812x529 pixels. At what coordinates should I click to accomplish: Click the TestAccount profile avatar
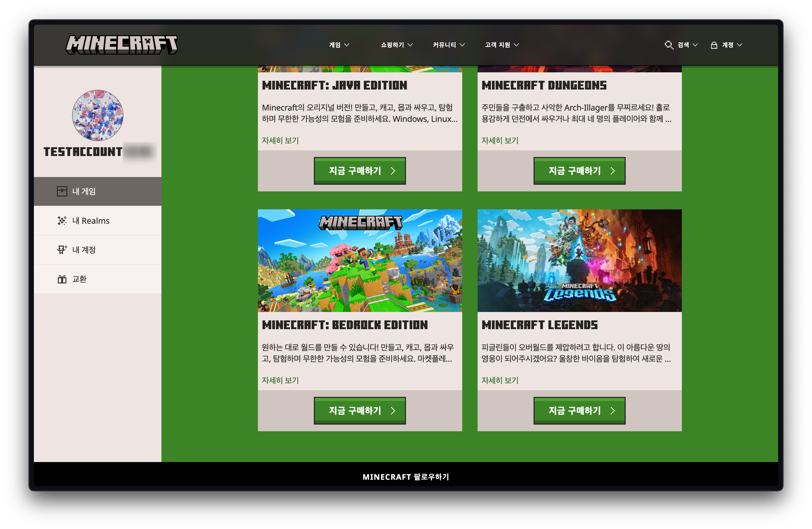(98, 115)
